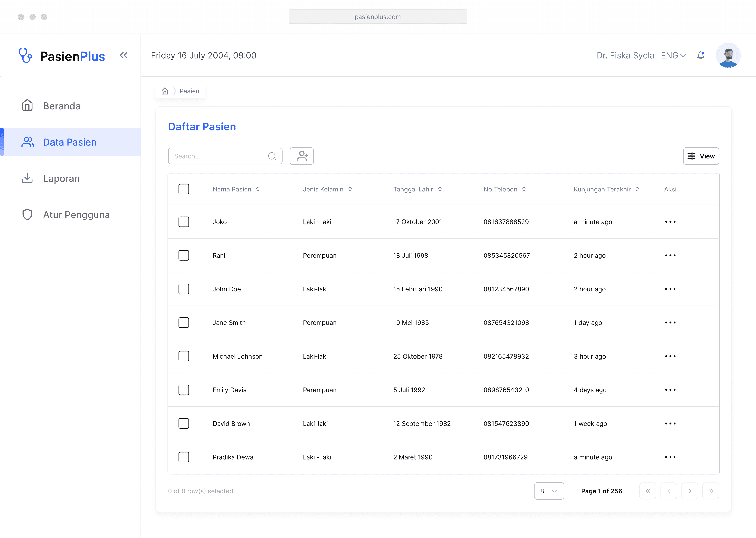Click the home icon in breadcrumb
The height and width of the screenshot is (538, 756).
(165, 91)
